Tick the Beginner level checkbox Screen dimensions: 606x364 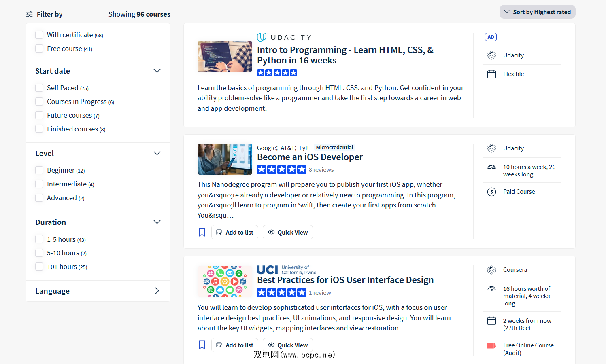39,170
